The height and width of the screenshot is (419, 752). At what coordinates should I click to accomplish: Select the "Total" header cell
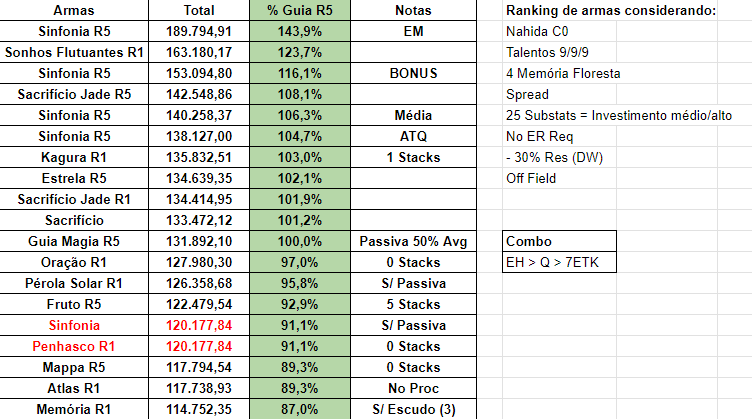[200, 10]
